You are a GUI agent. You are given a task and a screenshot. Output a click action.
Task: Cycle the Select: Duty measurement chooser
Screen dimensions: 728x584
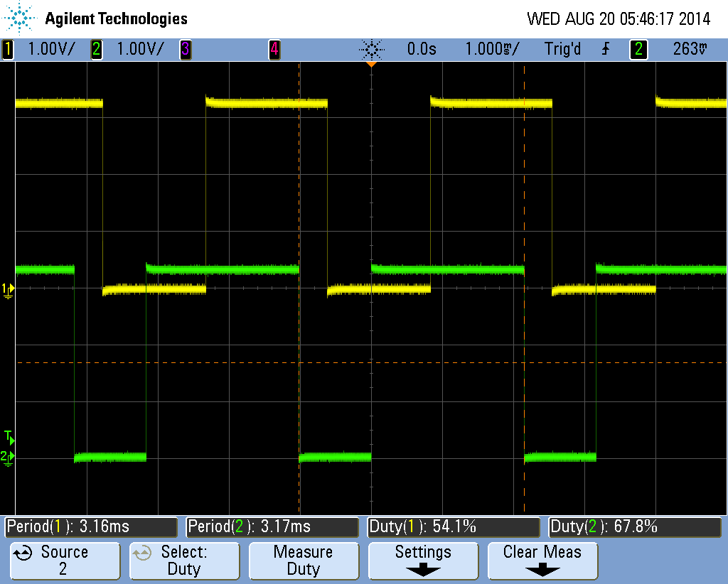(184, 561)
